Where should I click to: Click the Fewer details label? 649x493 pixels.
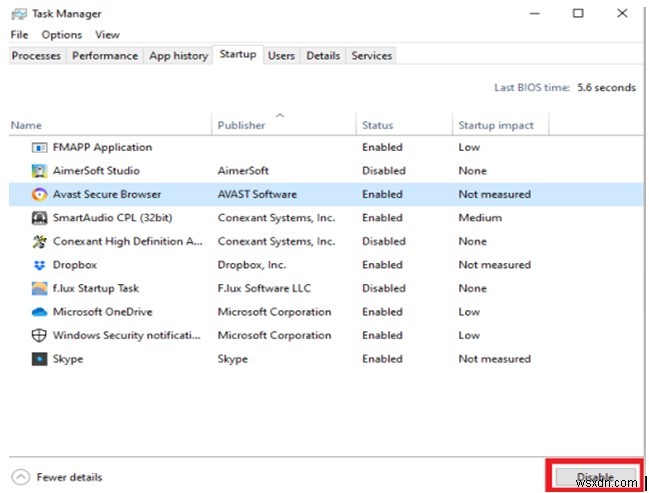[x=69, y=477]
